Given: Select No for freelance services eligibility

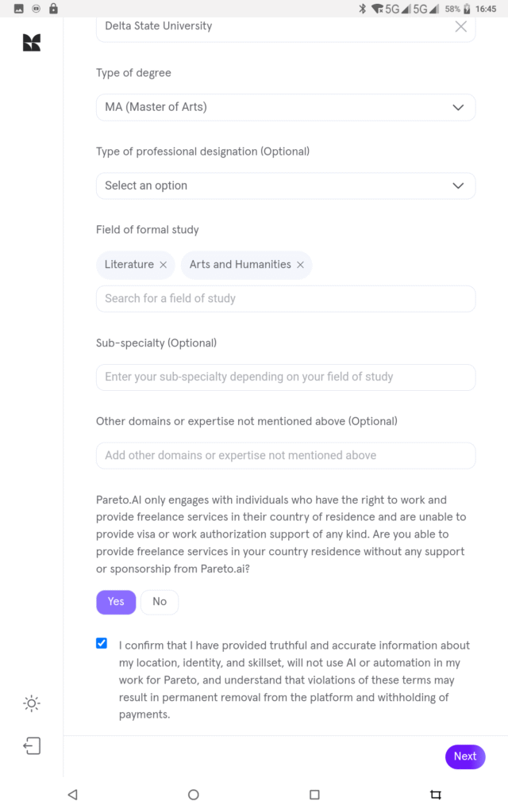Looking at the screenshot, I should click(160, 602).
